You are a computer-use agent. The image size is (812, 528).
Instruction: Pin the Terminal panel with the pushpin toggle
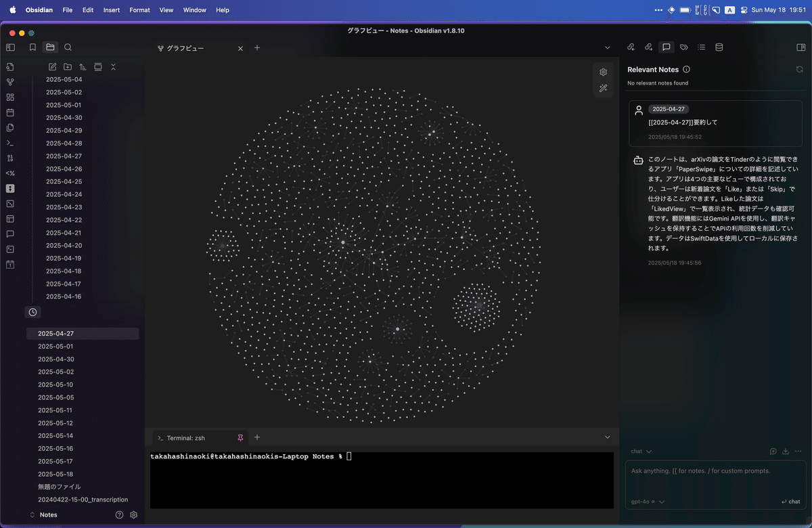[x=240, y=437]
